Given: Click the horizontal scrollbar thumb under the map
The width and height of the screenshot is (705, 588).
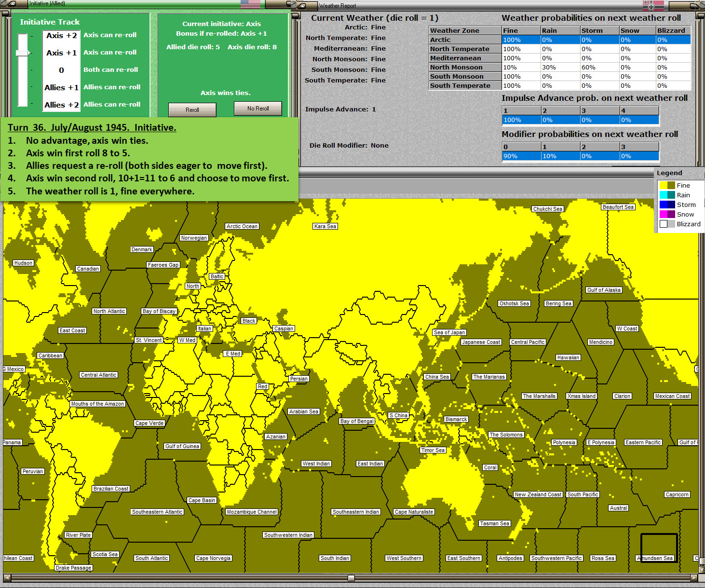Looking at the screenshot, I should click(x=351, y=578).
